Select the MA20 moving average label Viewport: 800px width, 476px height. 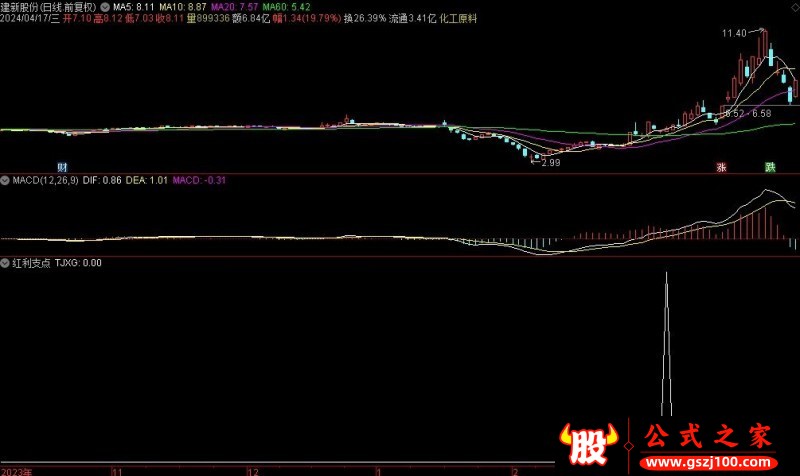[x=232, y=5]
